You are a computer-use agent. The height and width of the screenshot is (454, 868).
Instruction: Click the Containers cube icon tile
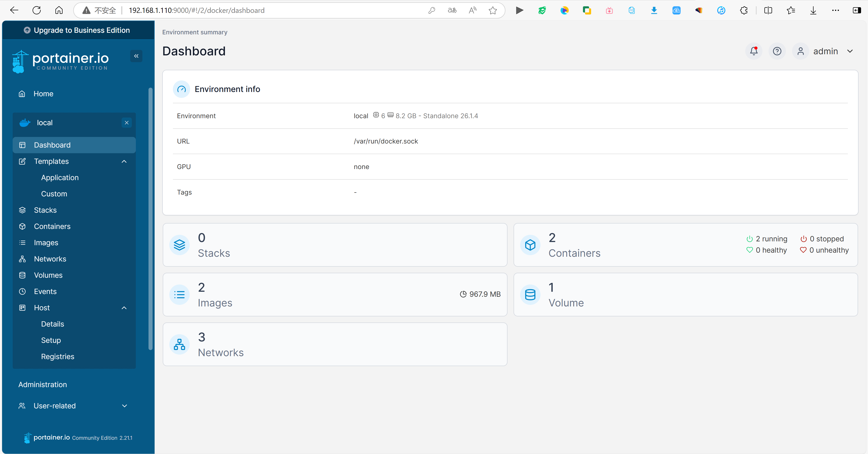click(530, 245)
